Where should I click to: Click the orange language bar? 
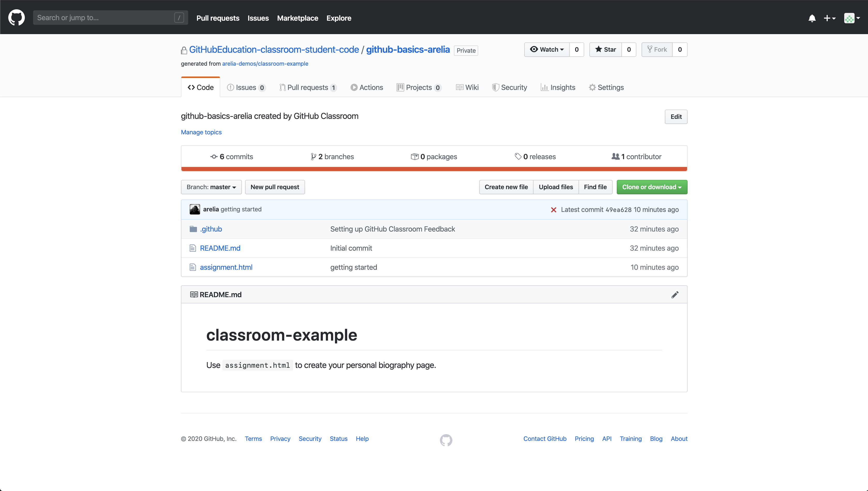(x=434, y=168)
